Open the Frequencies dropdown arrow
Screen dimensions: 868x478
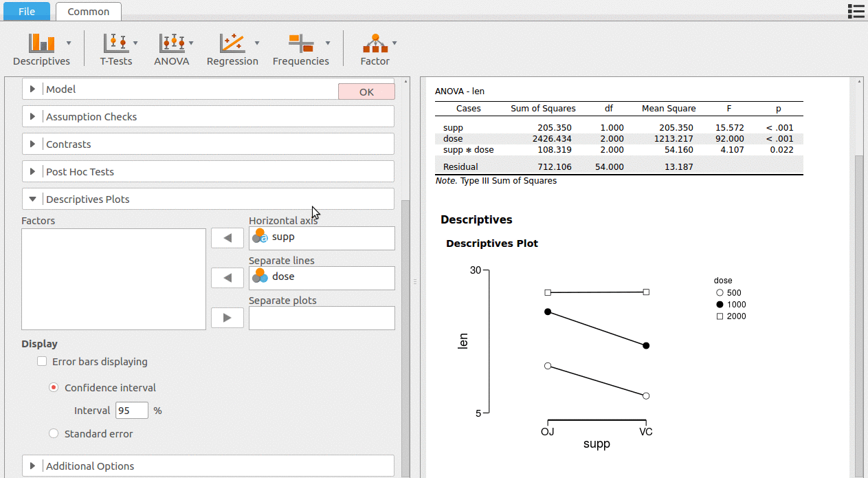pos(328,43)
